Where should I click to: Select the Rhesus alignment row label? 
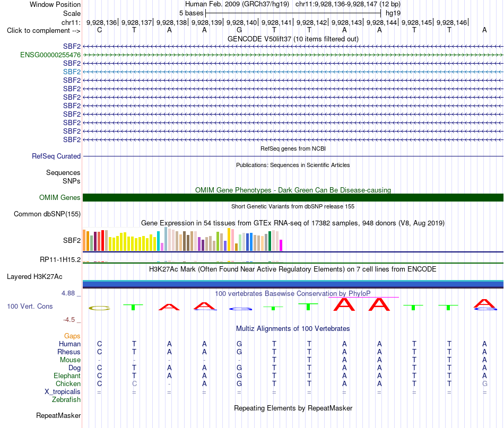pyautogui.click(x=69, y=352)
